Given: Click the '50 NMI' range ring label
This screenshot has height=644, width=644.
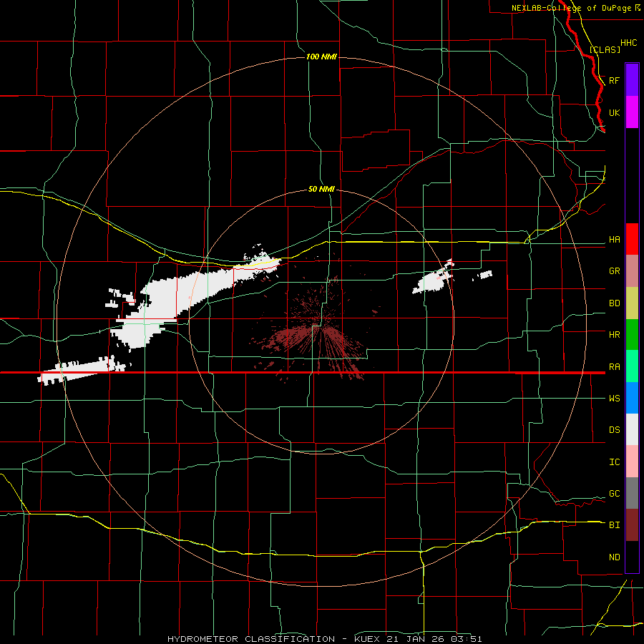Looking at the screenshot, I should click(x=321, y=189).
